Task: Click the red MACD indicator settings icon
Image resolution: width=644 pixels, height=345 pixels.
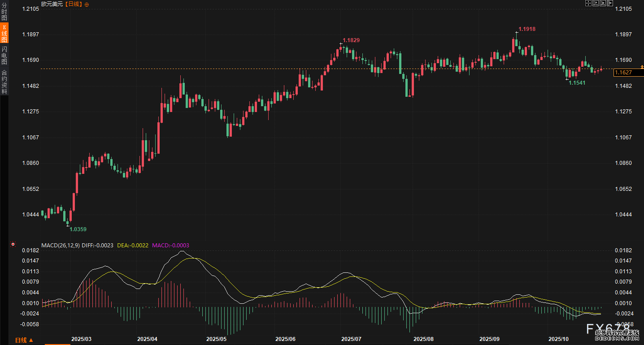Action: click(x=13, y=245)
